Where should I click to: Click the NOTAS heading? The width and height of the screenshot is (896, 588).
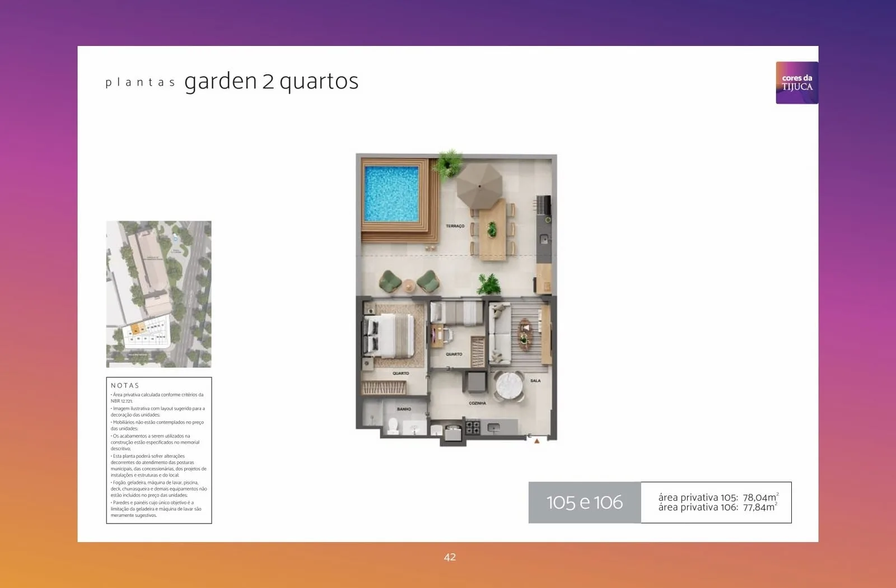pos(125,385)
